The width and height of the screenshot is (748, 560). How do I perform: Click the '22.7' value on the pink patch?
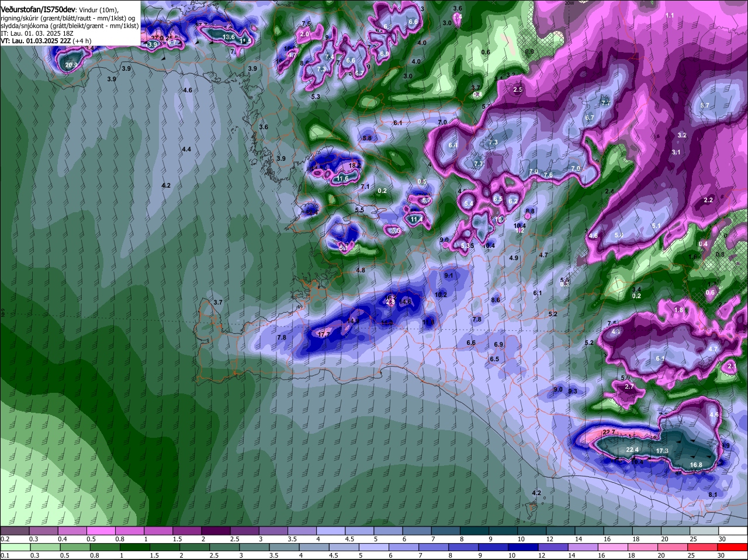pos(608,433)
